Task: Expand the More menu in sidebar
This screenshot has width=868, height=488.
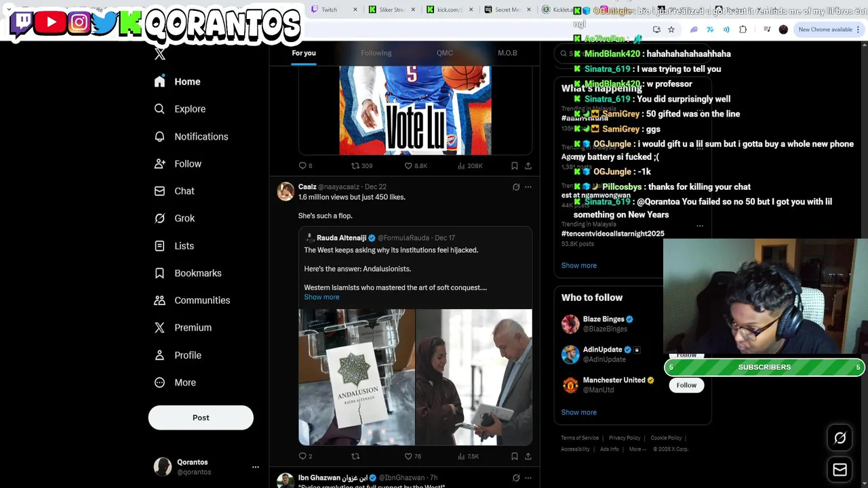Action: [x=175, y=382]
